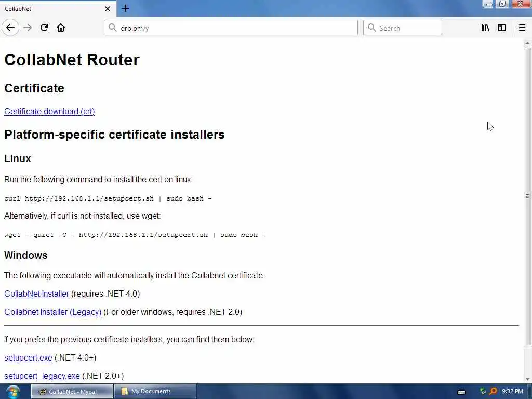Viewport: 532px width, 399px height.
Task: Click the address bar showing dro.pm/y
Action: tap(231, 28)
